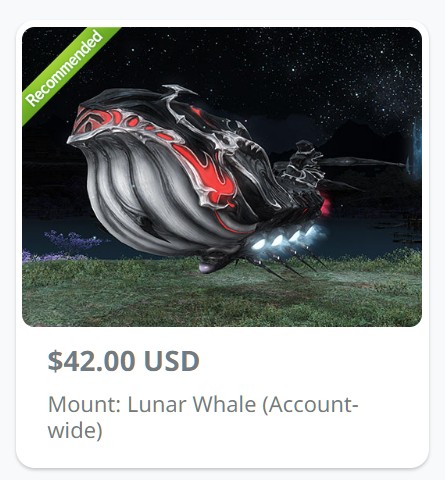Click the USD currency label
This screenshot has width=445, height=480.
pyautogui.click(x=172, y=361)
